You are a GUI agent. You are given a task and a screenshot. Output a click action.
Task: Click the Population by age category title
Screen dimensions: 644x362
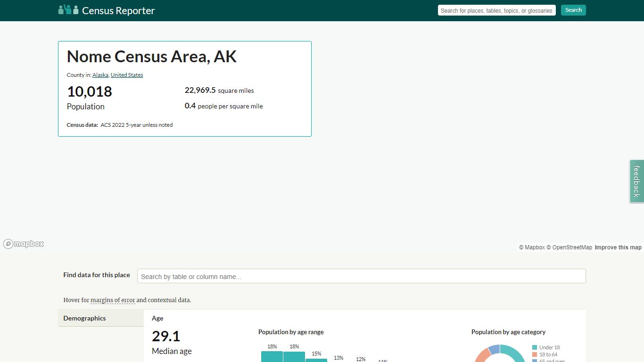[508, 332]
